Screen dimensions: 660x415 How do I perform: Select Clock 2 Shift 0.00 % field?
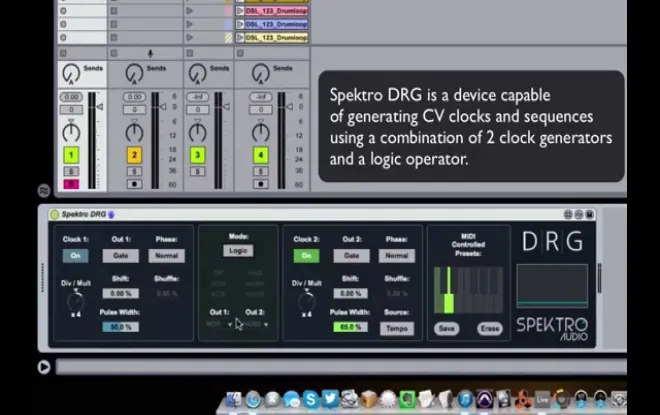[x=350, y=293]
